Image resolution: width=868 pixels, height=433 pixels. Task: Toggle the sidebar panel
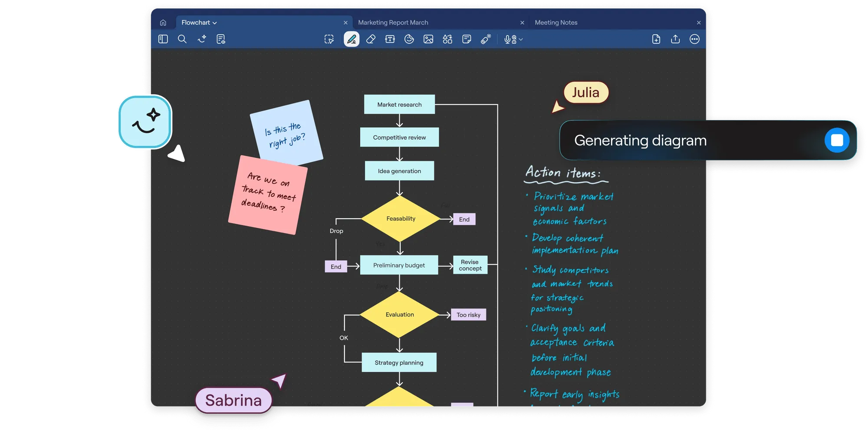(163, 39)
